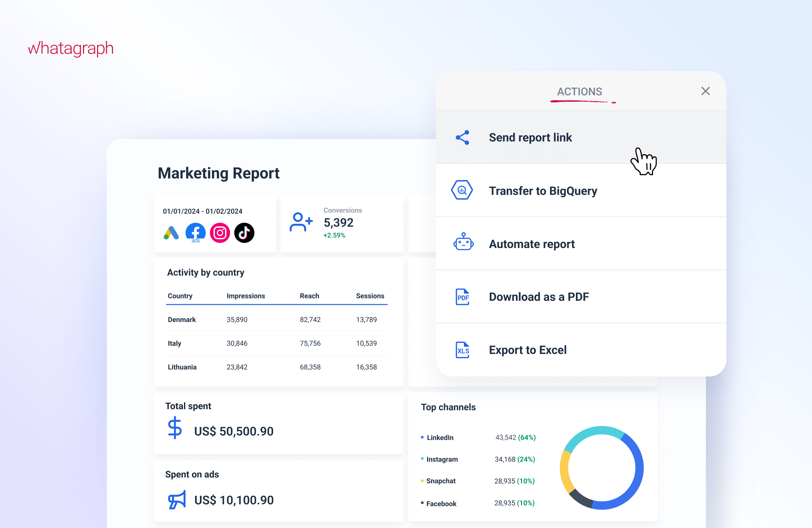Select Automate report action

point(532,244)
